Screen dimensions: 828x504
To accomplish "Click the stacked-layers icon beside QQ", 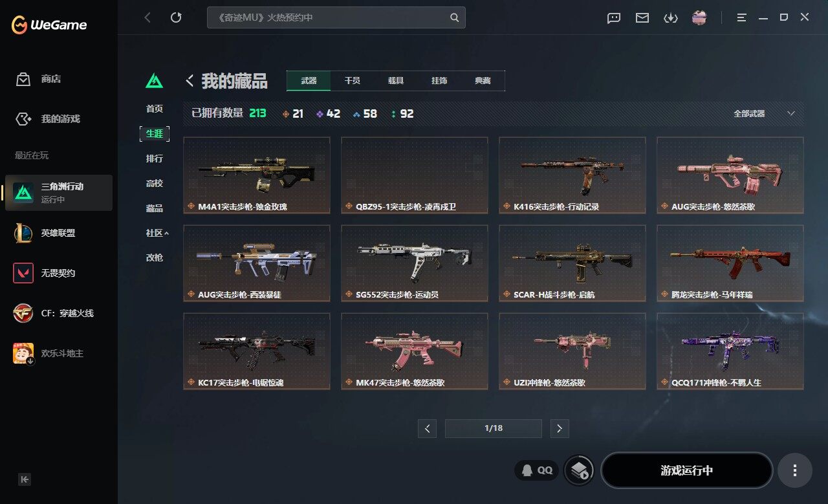I will [x=579, y=470].
